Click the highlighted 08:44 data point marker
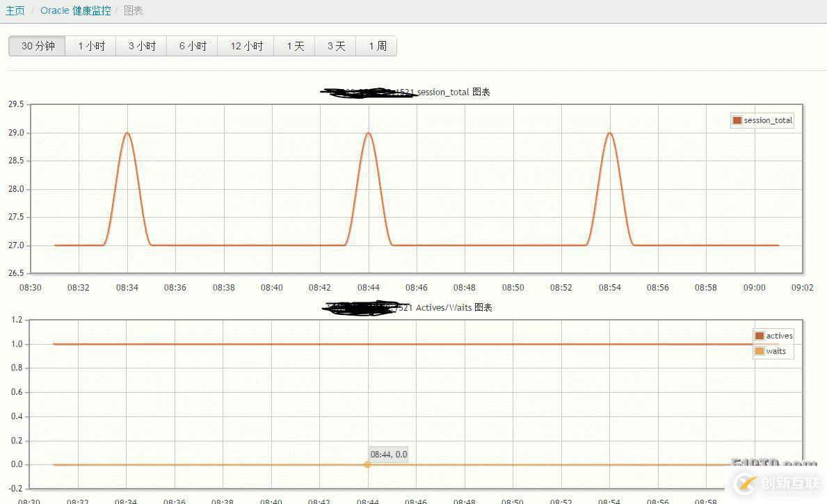Screen dimensions: 827x504 (x=367, y=464)
